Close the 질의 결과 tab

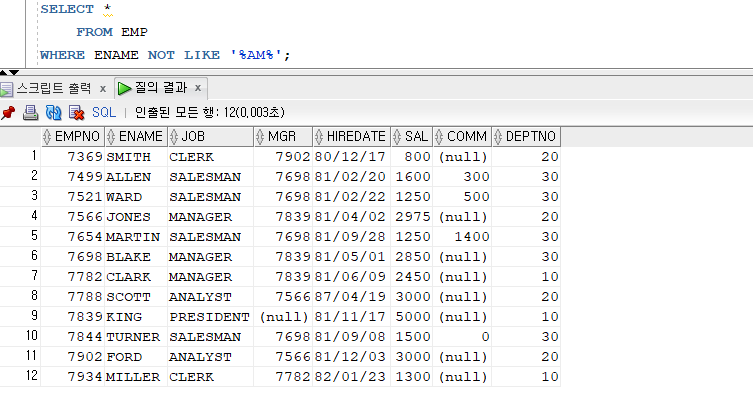pyautogui.click(x=198, y=88)
